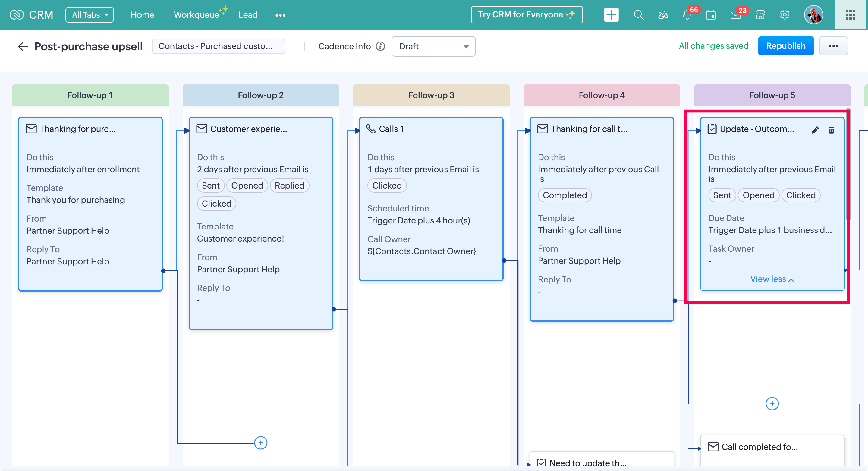Screen dimensions: 868x471
Task: Go back using the arrow beside Post-purchase upsell
Action: tap(23, 46)
